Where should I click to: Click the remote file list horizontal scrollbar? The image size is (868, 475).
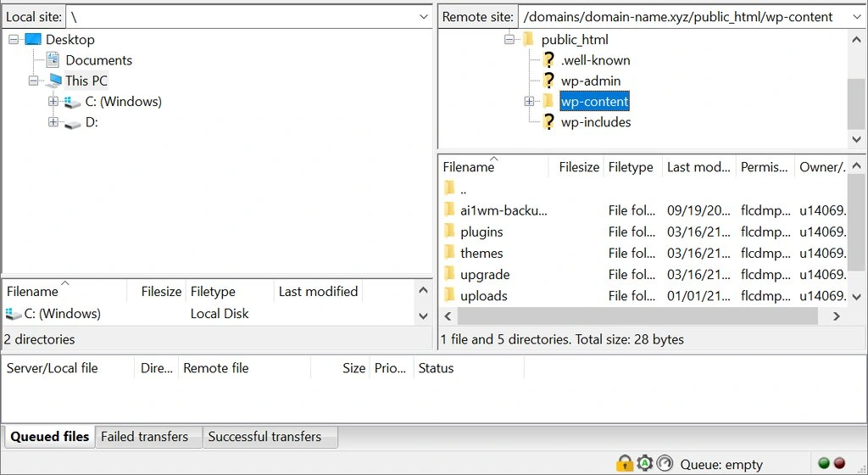pos(637,316)
